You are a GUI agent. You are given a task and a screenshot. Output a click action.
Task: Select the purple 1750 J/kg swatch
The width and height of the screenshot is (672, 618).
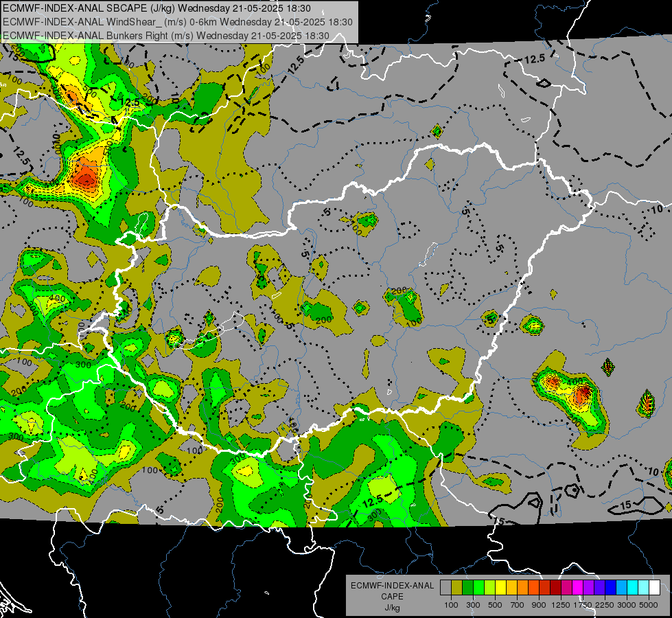point(588,588)
